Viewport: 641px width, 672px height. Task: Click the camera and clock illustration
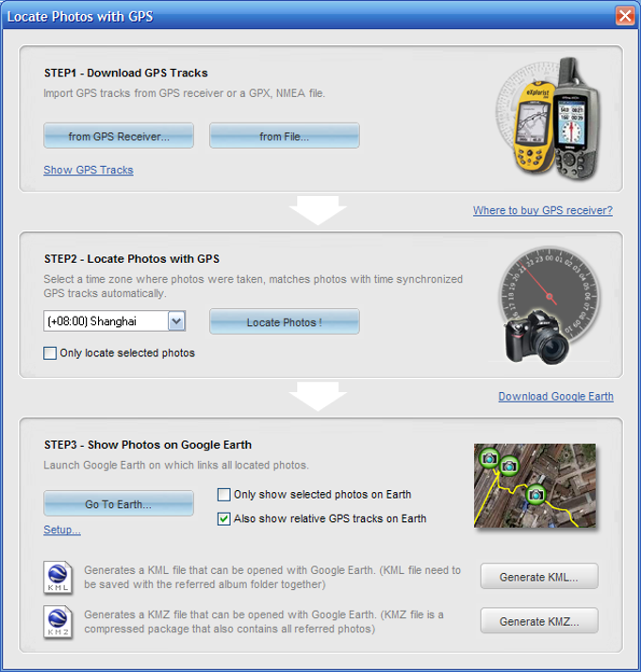click(549, 305)
